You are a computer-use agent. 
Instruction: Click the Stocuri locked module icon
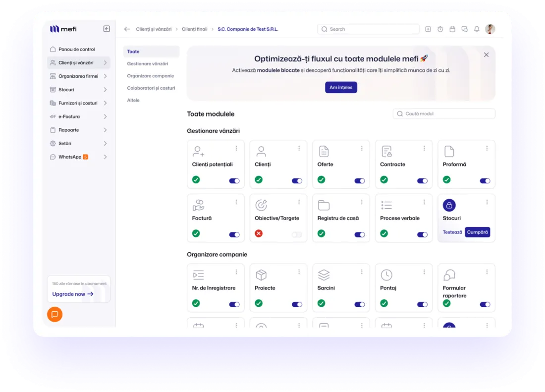click(449, 205)
